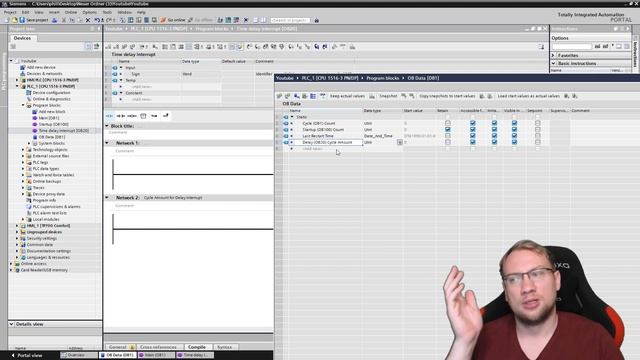Click the Portal view link
The width and height of the screenshot is (640, 360).
(27, 356)
